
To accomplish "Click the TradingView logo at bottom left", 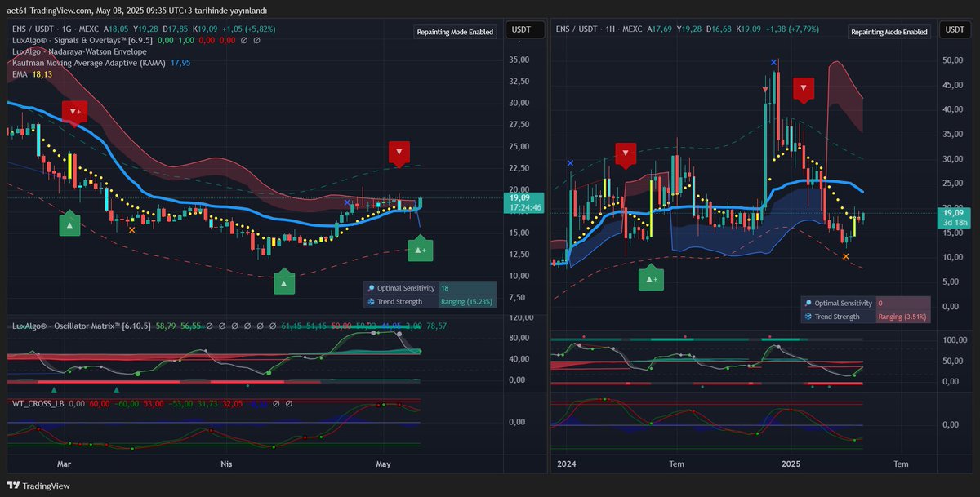I will (x=38, y=486).
